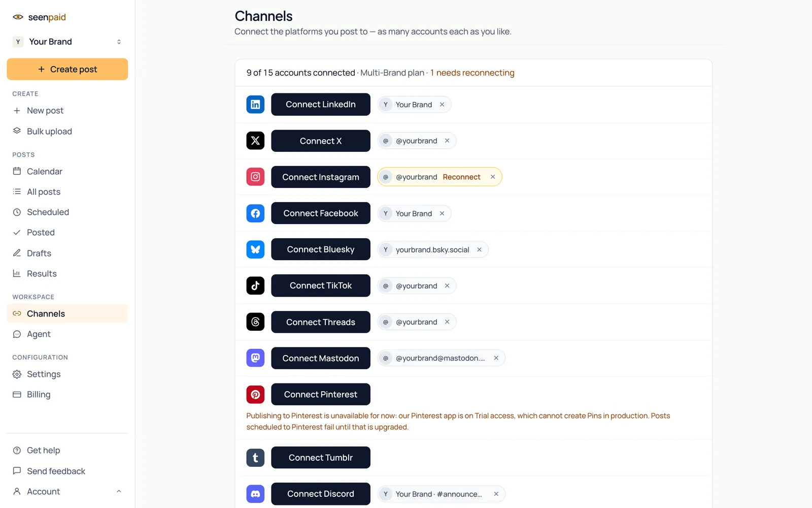Remove @yourbrand from X row
This screenshot has height=508, width=812.
(x=447, y=141)
